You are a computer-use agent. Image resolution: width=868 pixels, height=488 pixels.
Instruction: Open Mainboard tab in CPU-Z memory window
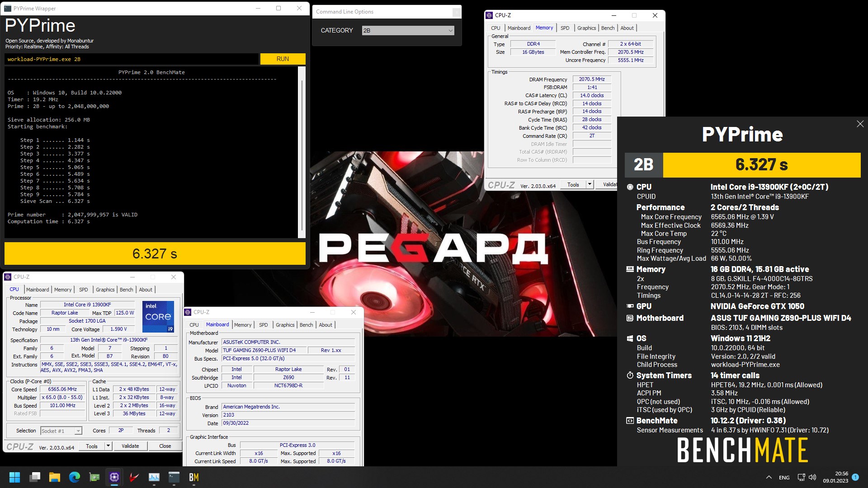click(519, 28)
